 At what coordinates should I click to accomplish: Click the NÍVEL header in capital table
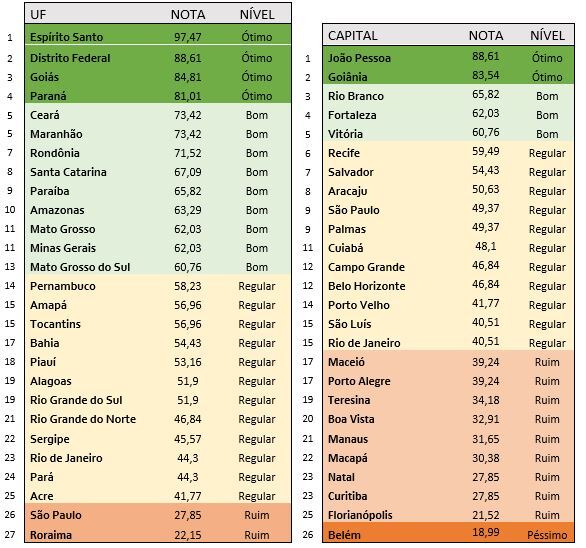click(x=547, y=36)
